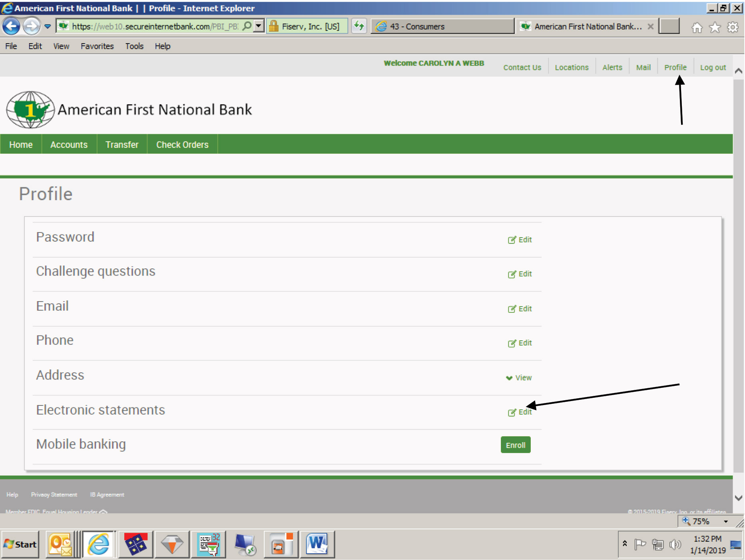Image resolution: width=745 pixels, height=560 pixels.
Task: Open the Tools menu
Action: click(x=134, y=46)
